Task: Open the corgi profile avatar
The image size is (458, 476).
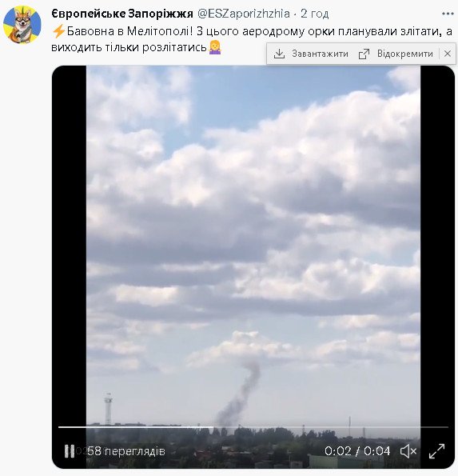Action: tap(22, 25)
